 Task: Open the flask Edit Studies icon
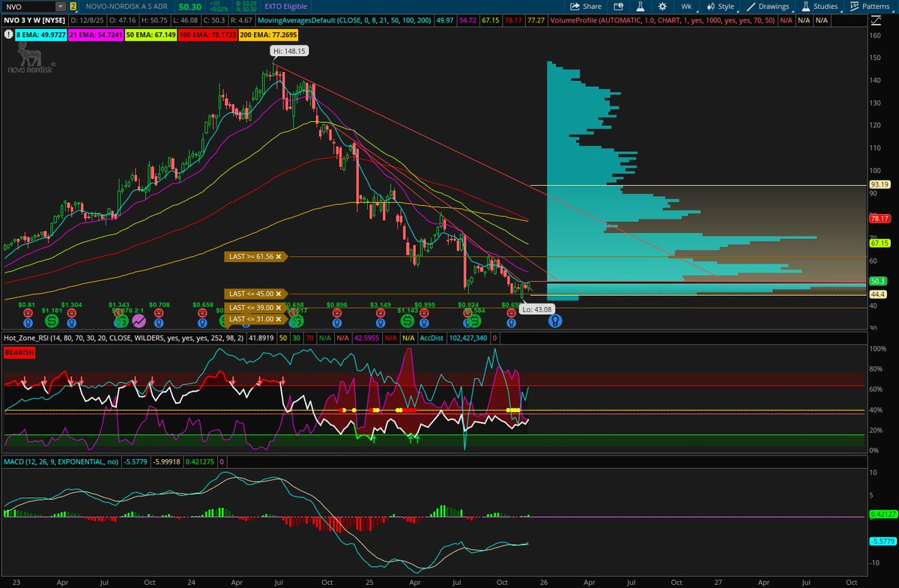(x=641, y=6)
